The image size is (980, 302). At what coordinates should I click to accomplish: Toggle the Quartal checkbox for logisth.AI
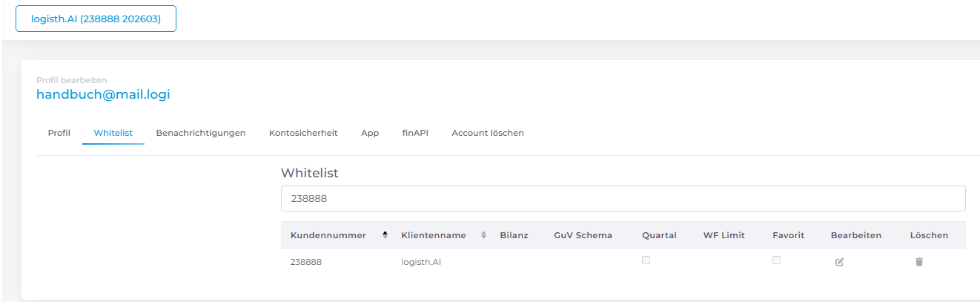point(646,260)
